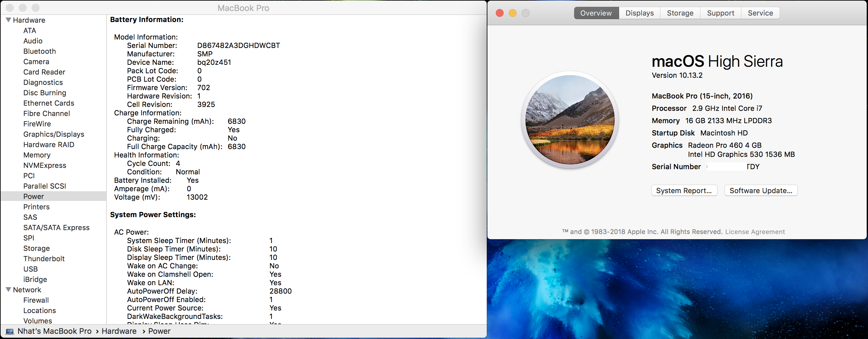Image resolution: width=868 pixels, height=339 pixels.
Task: Click the highlighted Power entry
Action: click(53, 196)
